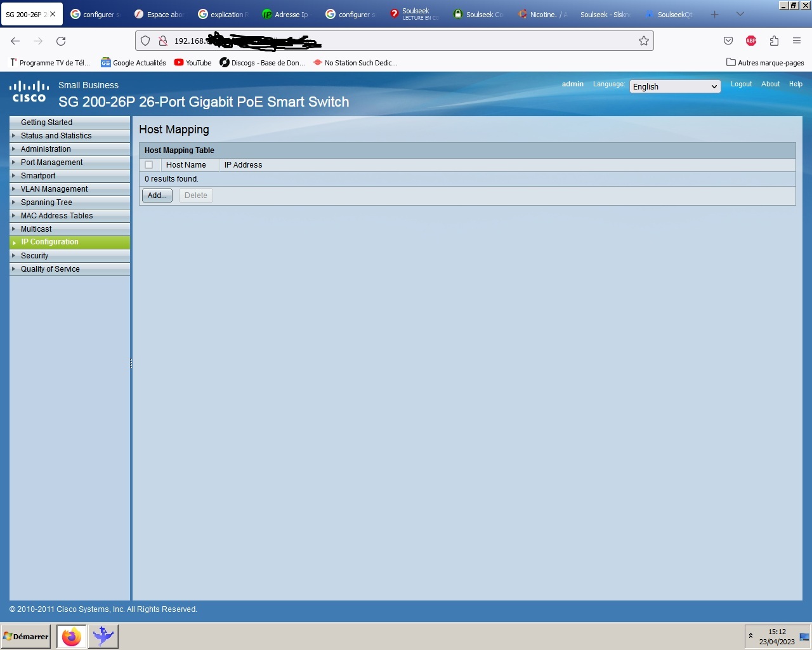Open the Language dropdown showing English
This screenshot has width=812, height=650.
[x=675, y=86]
